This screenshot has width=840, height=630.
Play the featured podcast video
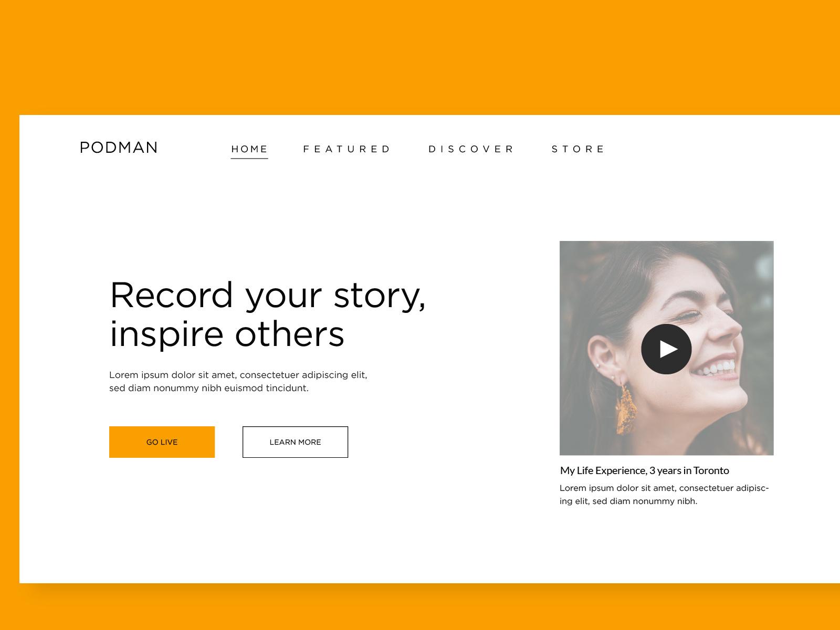pyautogui.click(x=666, y=349)
